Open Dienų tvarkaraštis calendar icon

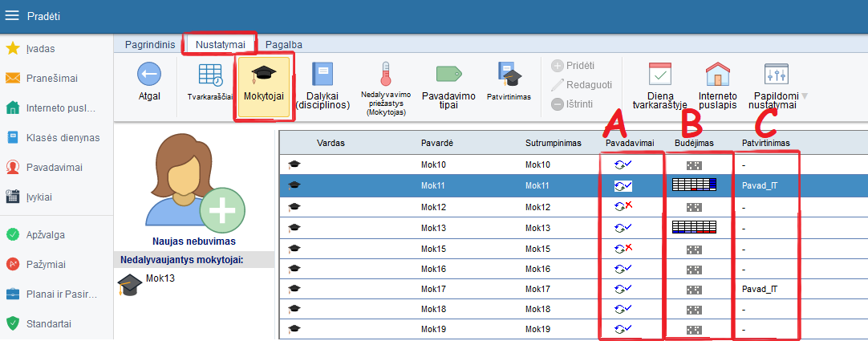(x=660, y=75)
